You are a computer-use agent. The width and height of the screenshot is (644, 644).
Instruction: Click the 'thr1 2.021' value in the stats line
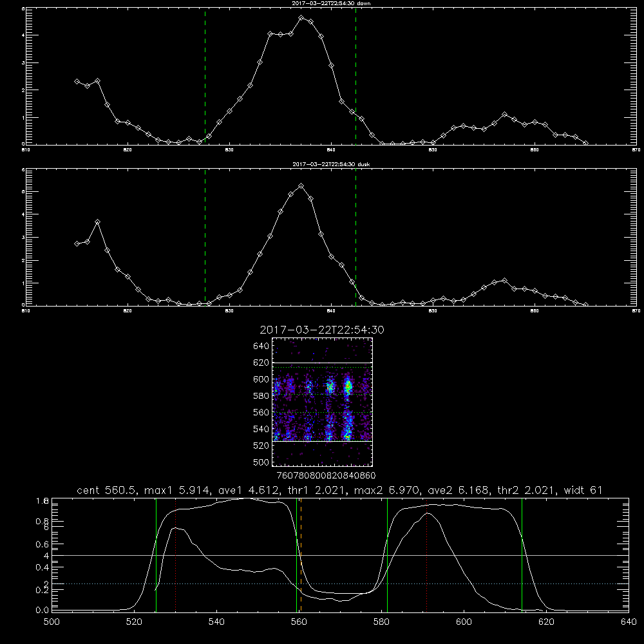coord(316,490)
